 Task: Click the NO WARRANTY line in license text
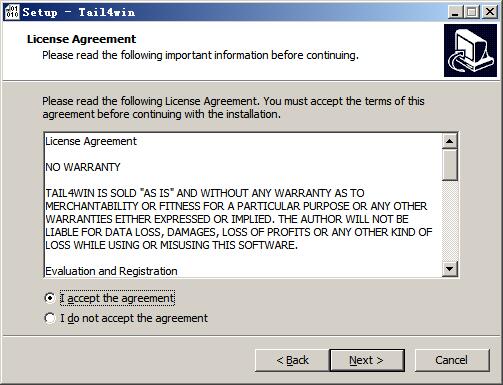tap(83, 167)
